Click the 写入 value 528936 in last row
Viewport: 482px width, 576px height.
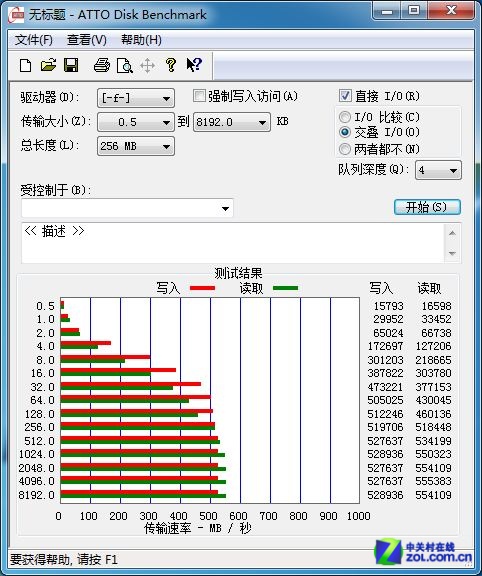click(x=385, y=495)
